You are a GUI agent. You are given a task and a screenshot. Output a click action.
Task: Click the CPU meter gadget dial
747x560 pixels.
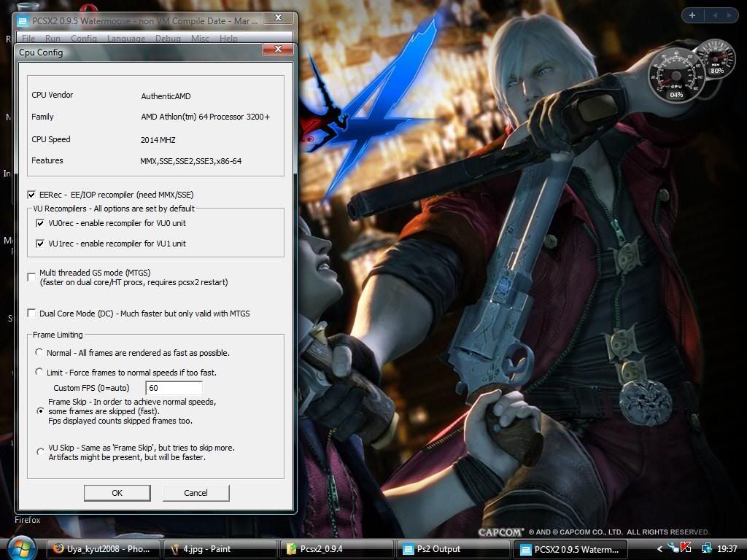tap(676, 75)
